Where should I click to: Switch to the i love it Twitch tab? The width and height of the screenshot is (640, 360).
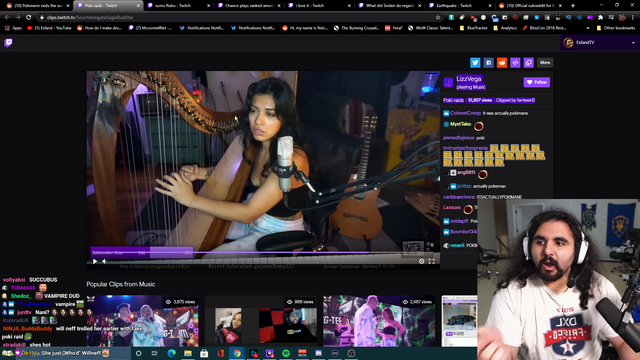point(319,5)
